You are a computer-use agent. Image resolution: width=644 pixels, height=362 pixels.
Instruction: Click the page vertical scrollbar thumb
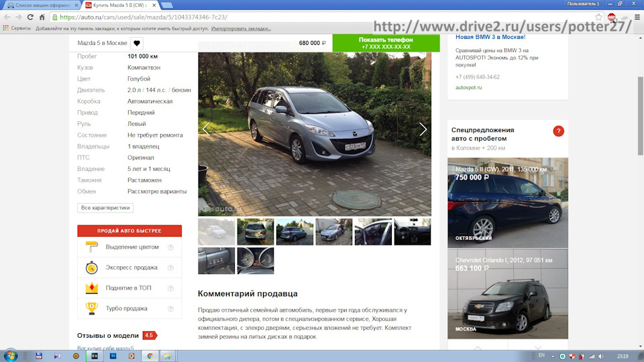point(640,116)
